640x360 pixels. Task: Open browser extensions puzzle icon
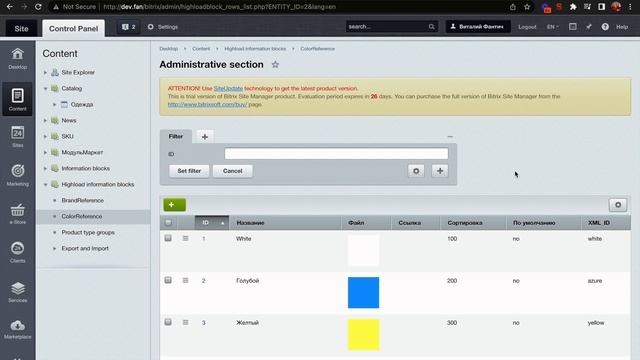[573, 7]
